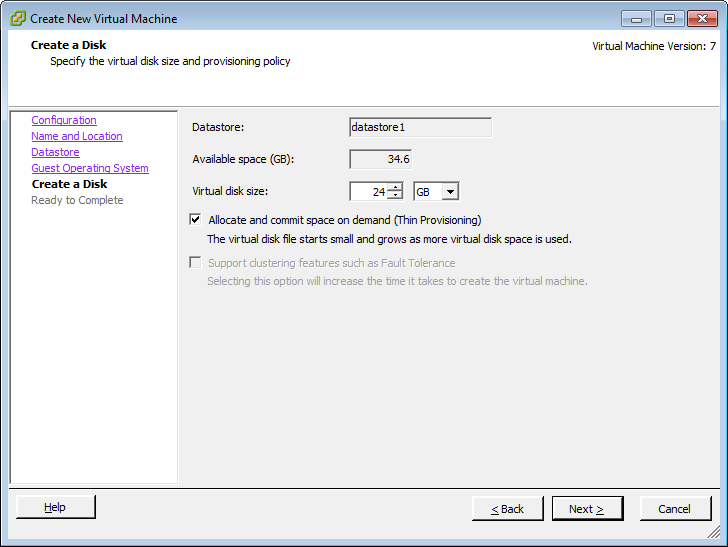Decrease virtual disk size with down arrow

click(x=395, y=195)
